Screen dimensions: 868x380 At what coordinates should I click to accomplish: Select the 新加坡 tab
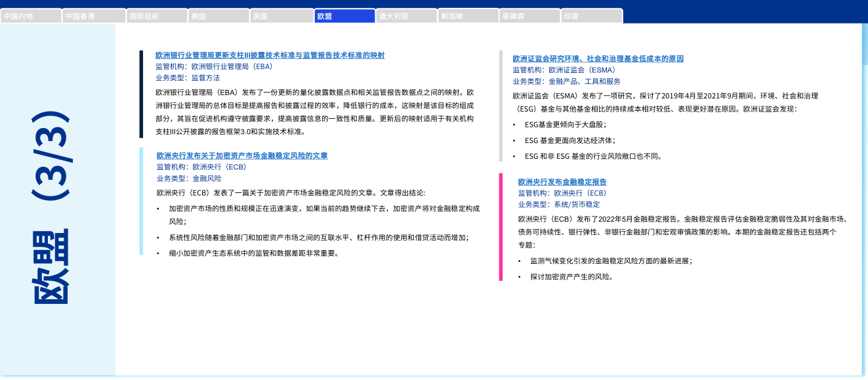468,16
